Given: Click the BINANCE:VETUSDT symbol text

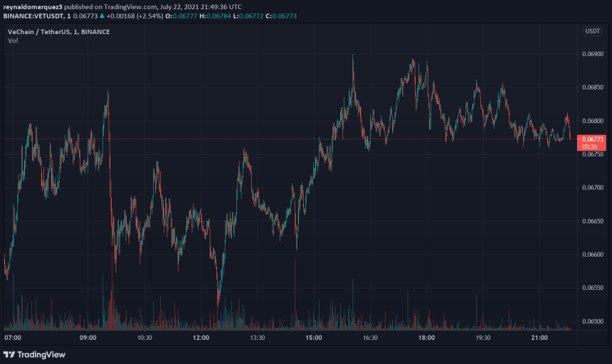Looking at the screenshot, I should coord(36,14).
